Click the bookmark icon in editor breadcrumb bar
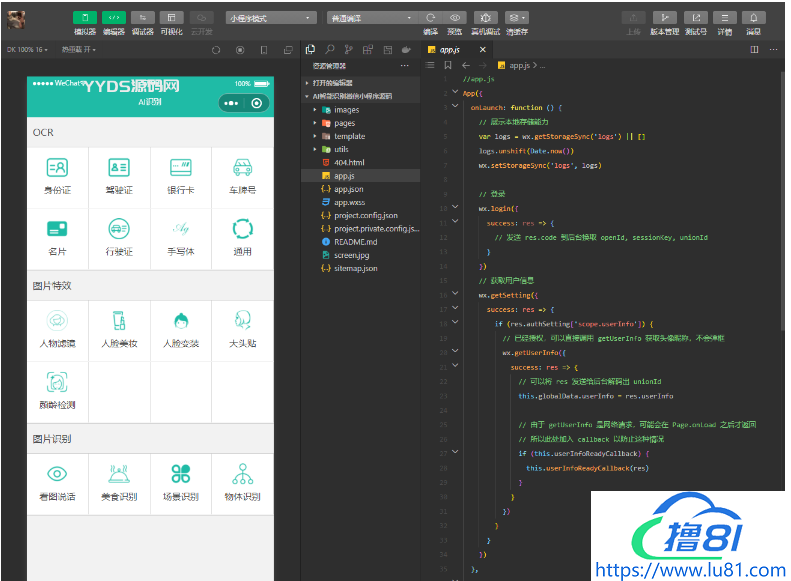 click(449, 65)
